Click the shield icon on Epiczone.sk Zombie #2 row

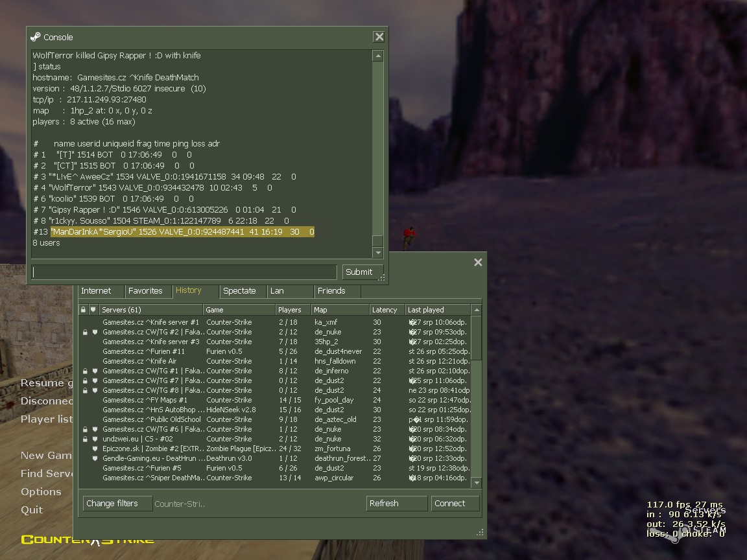(95, 449)
